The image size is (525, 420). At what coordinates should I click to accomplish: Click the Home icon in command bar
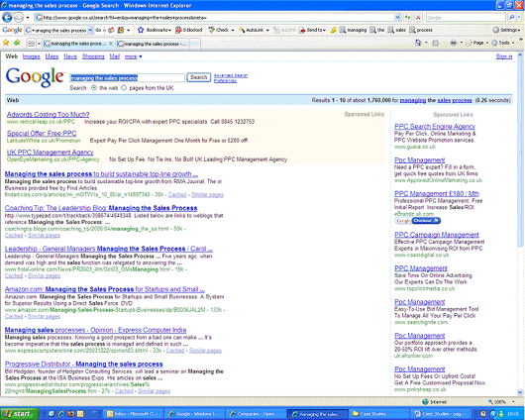click(418, 43)
